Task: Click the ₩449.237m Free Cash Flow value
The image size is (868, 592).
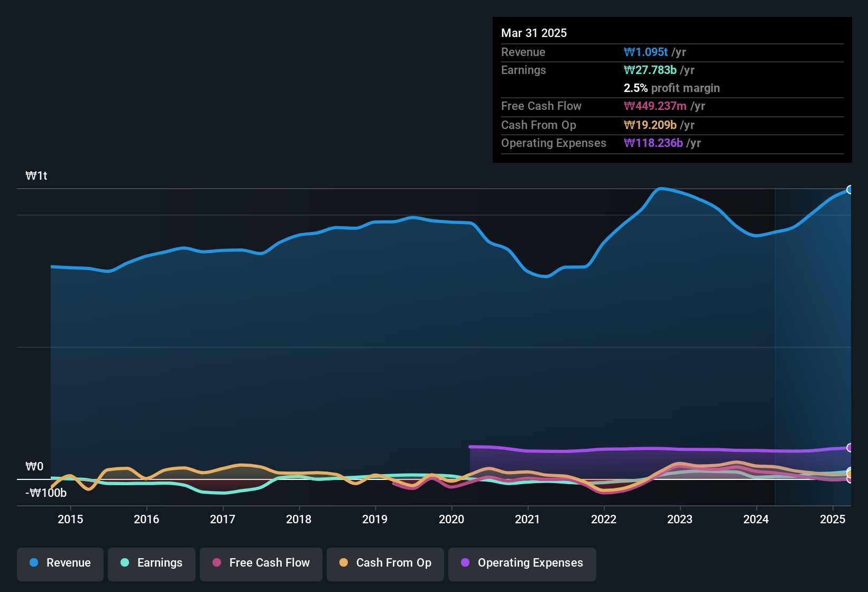Action: [655, 106]
